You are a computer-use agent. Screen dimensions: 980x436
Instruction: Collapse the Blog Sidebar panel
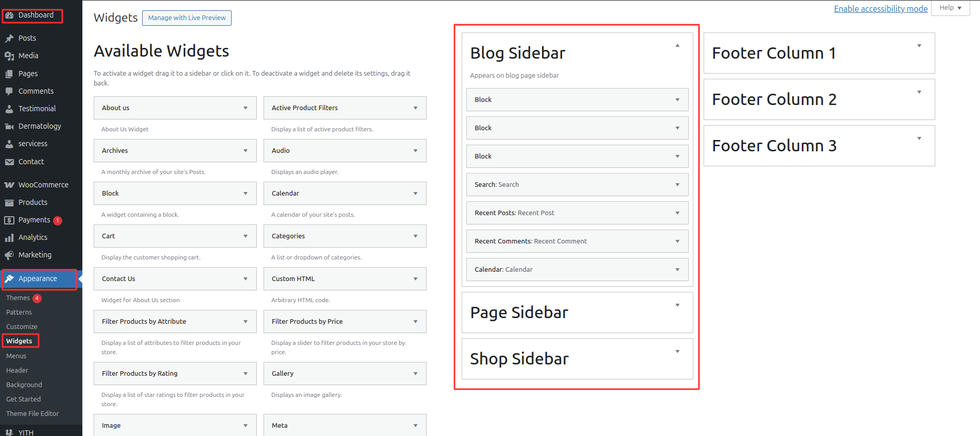677,46
